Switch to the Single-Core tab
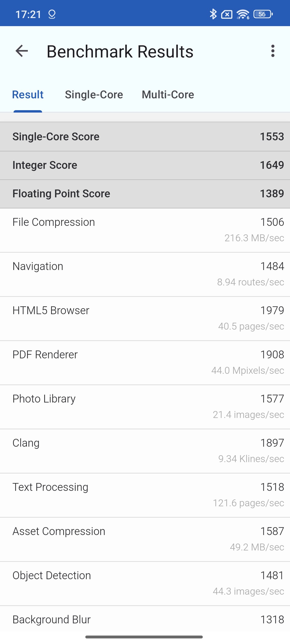 (x=94, y=95)
